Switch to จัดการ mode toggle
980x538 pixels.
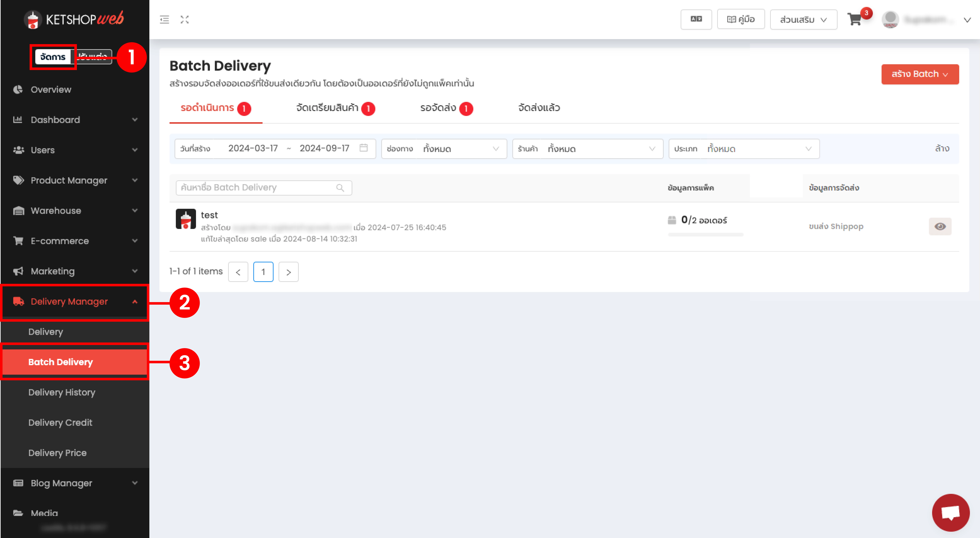point(53,57)
